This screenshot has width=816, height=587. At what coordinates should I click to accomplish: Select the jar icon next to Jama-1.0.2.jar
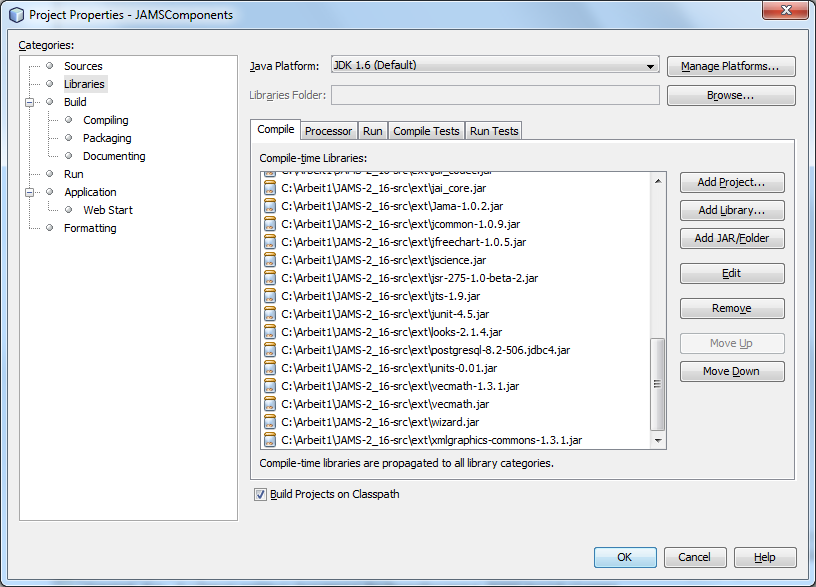tap(269, 205)
